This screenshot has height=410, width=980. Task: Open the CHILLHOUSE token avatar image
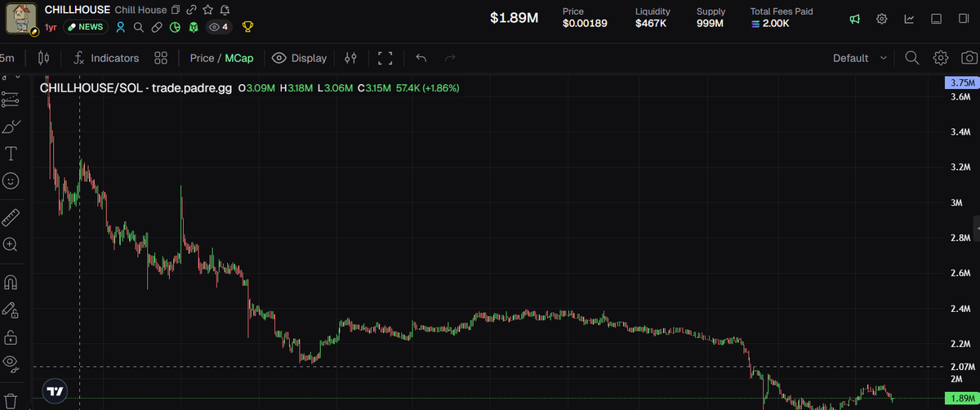click(x=20, y=17)
